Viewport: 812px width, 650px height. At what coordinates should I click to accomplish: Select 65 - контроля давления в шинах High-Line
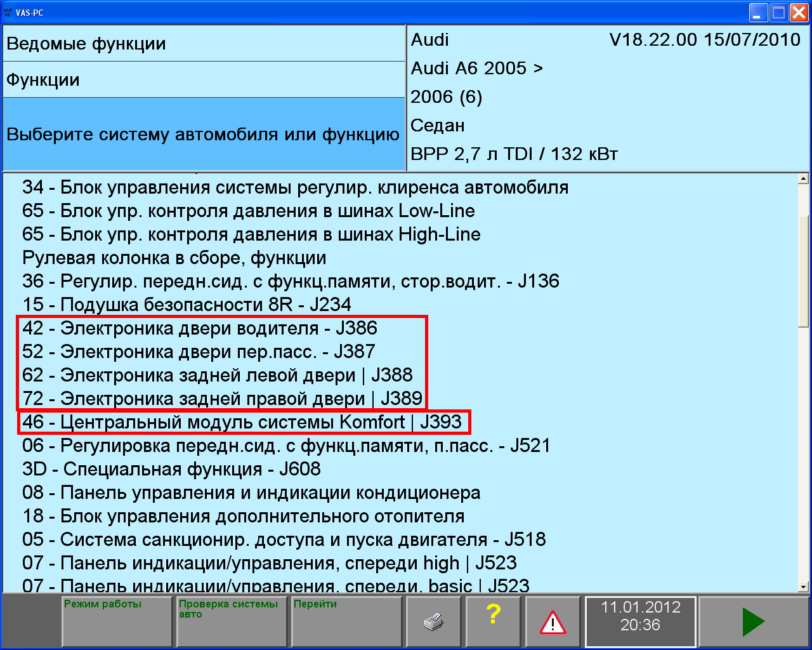(251, 234)
